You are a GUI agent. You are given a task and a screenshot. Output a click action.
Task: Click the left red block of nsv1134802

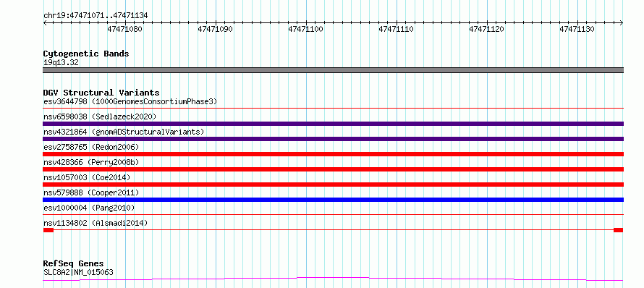coord(48,230)
